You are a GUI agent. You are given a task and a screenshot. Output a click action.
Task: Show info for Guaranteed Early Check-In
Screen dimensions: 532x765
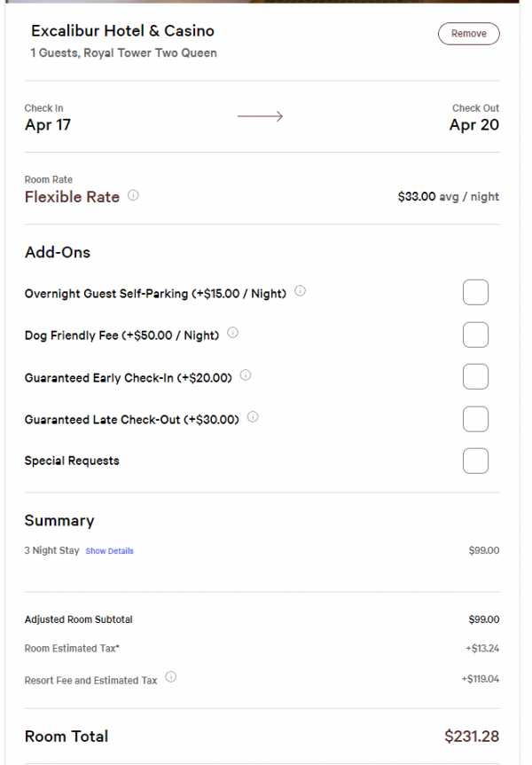click(246, 375)
